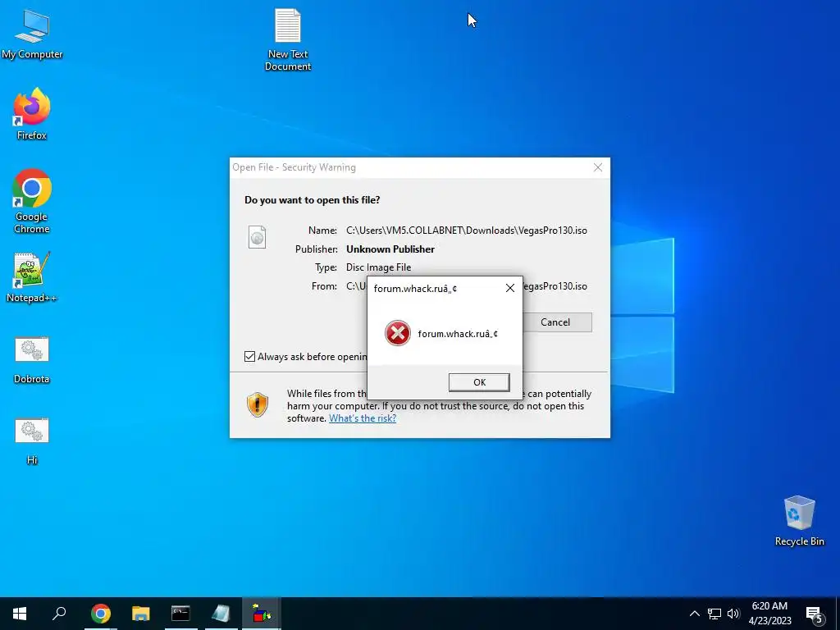Screen dimensions: 840x630
Task: Open the taskbar clock and date
Action: click(x=769, y=614)
